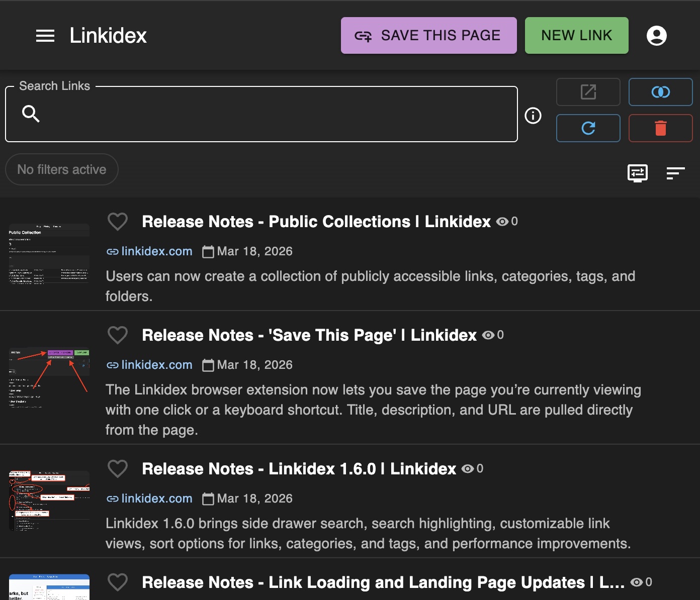This screenshot has height=600, width=700.
Task: Click the search info circle icon
Action: pyautogui.click(x=533, y=116)
